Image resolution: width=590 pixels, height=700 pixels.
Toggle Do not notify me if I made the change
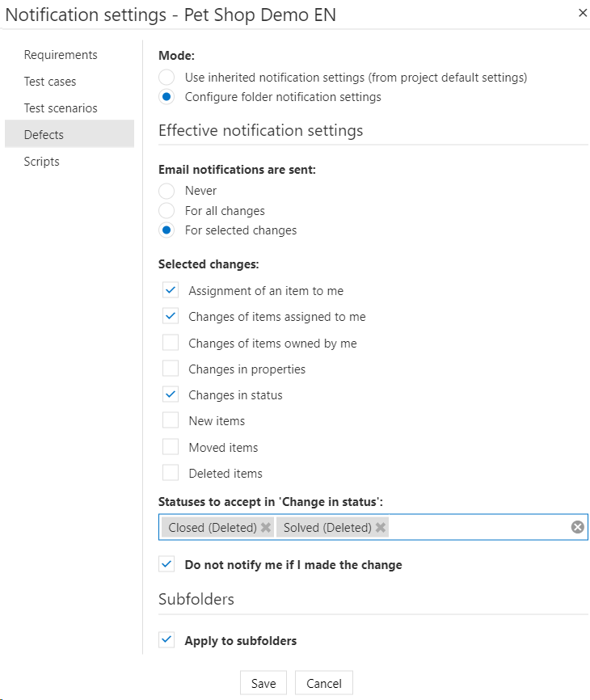tap(167, 565)
